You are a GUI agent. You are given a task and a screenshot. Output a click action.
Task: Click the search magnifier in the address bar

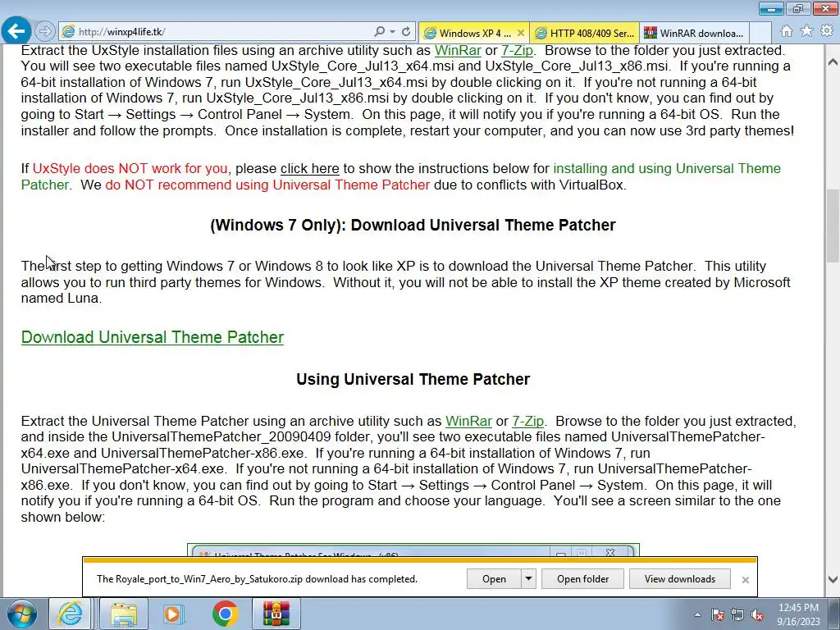379,32
